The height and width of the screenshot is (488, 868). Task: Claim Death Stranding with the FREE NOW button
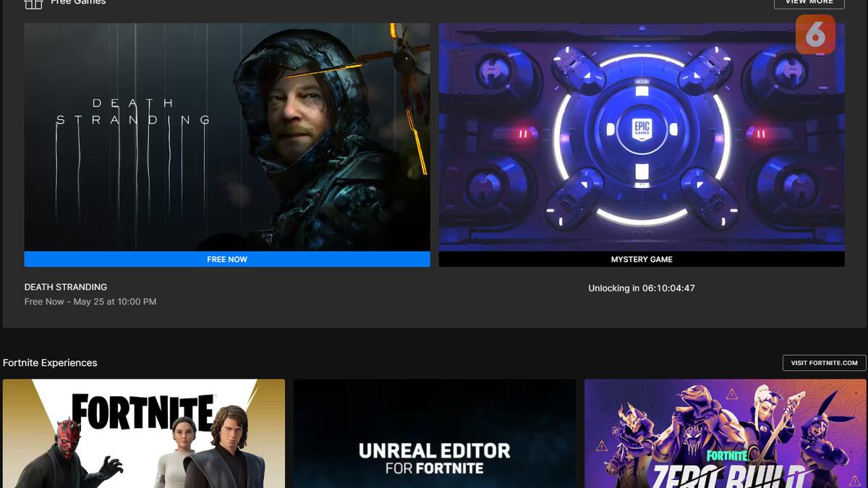[227, 259]
